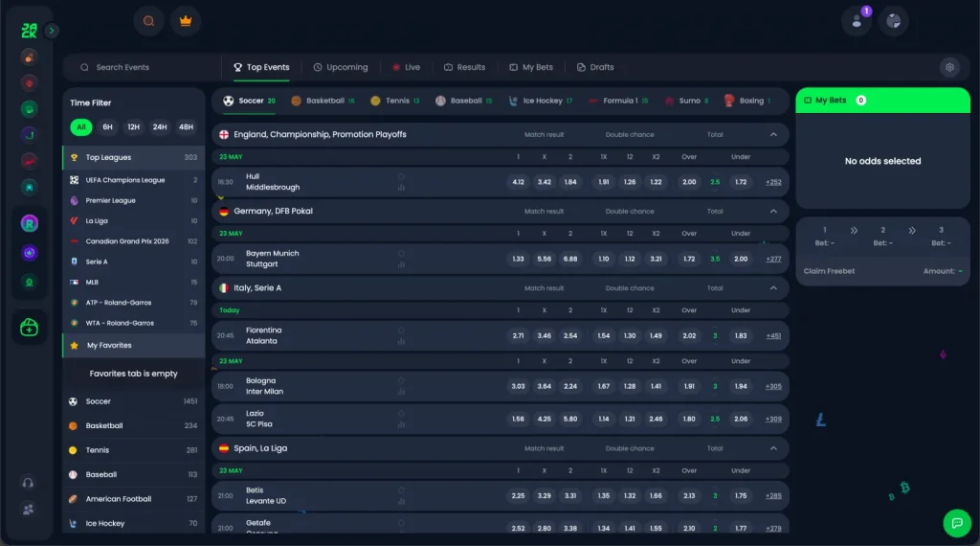
Task: Open UEFA Champions League in sidebar
Action: click(134, 180)
